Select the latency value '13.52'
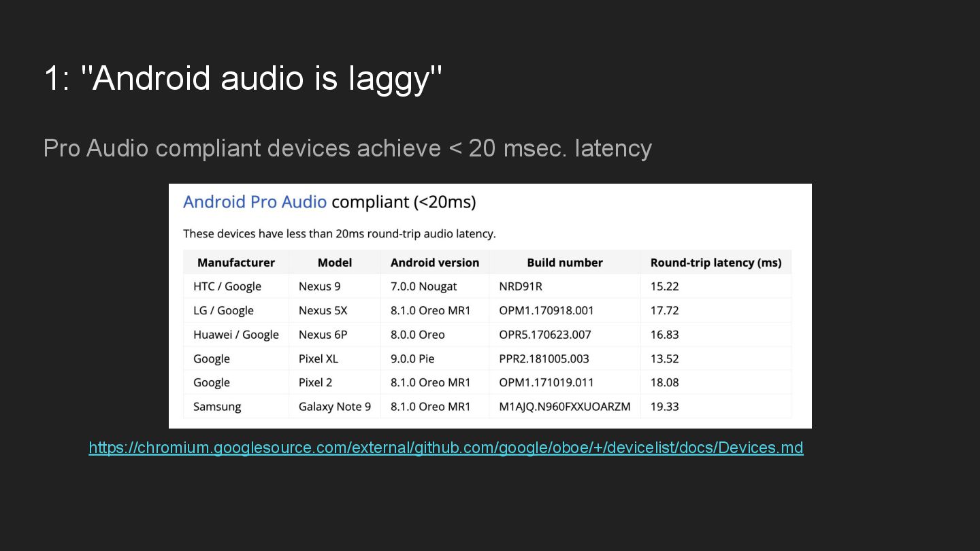This screenshot has width=980, height=551. coord(665,358)
